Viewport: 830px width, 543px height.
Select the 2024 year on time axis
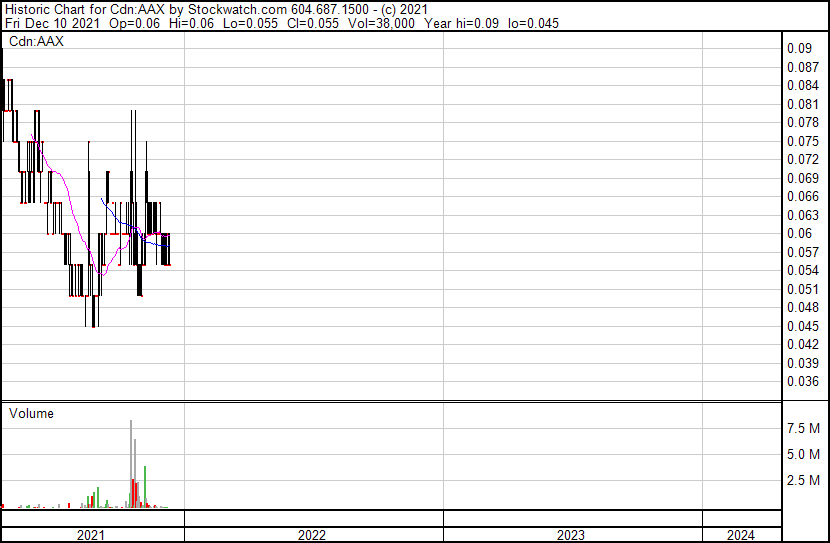[x=741, y=535]
